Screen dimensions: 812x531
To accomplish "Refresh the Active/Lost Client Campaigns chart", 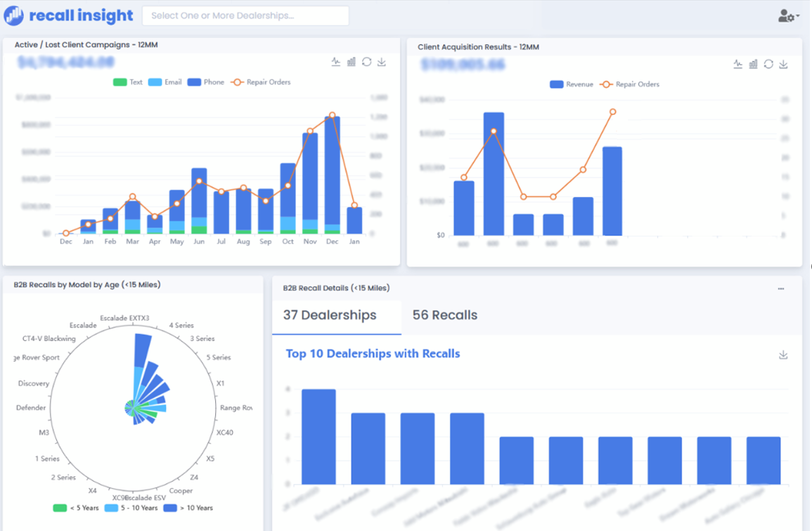I will tap(366, 62).
